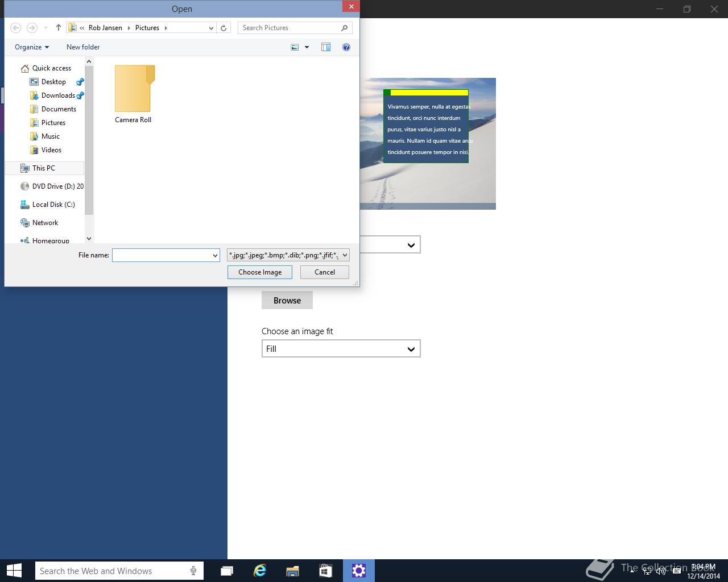
Task: Click the forward navigation arrow in the dialog
Action: point(32,28)
